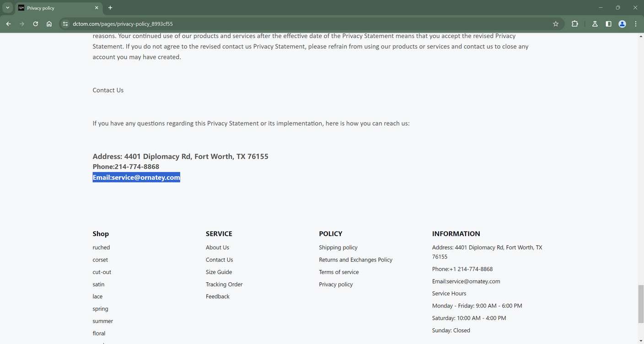Minimize the browser window
The image size is (644, 344).
point(601,8)
